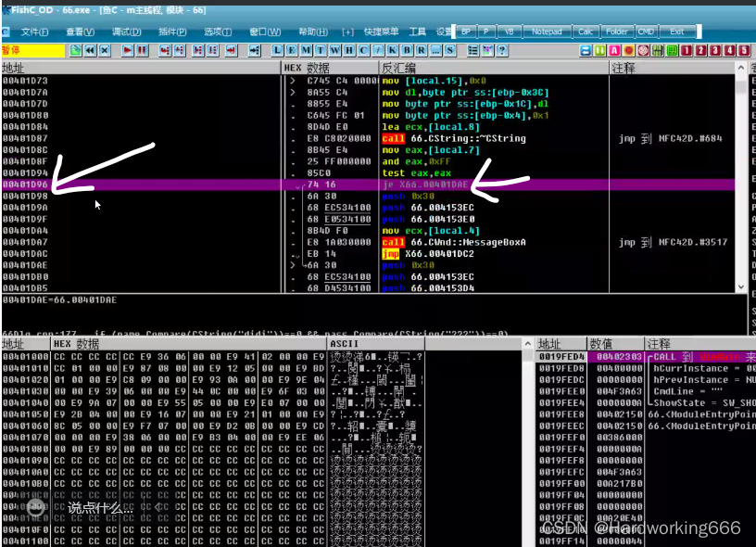
Task: Click the CMD button
Action: (x=646, y=32)
